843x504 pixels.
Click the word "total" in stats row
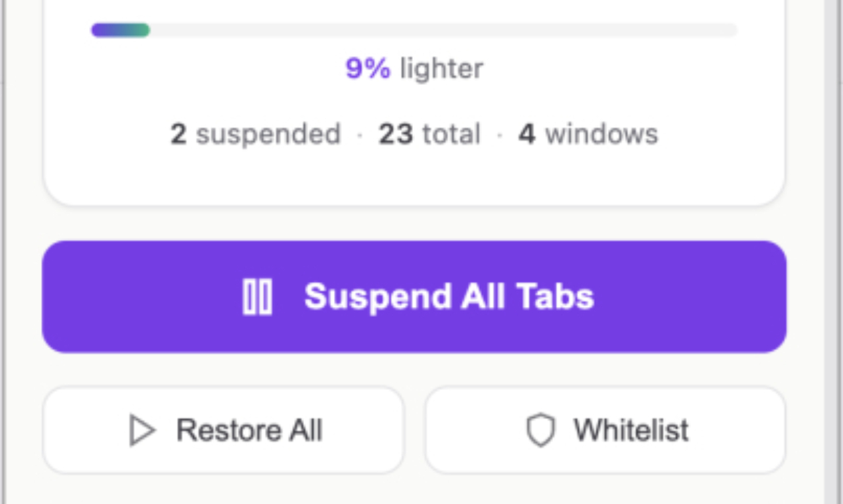451,134
